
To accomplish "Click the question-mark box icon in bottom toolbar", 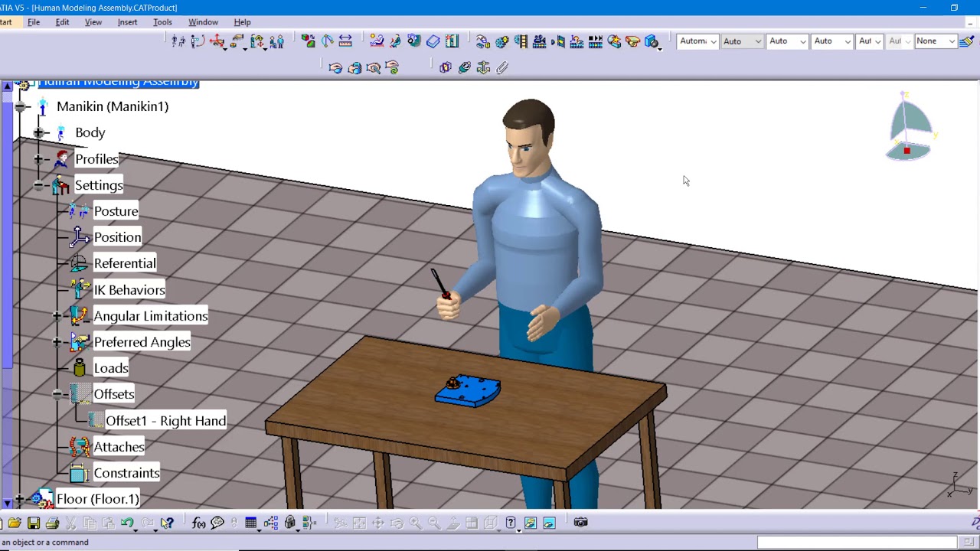I will (x=511, y=523).
